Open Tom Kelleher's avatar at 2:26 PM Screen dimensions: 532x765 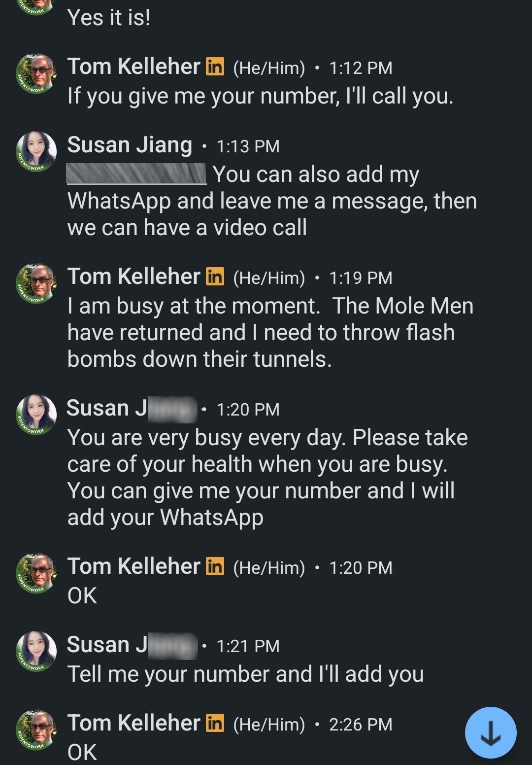click(x=36, y=730)
